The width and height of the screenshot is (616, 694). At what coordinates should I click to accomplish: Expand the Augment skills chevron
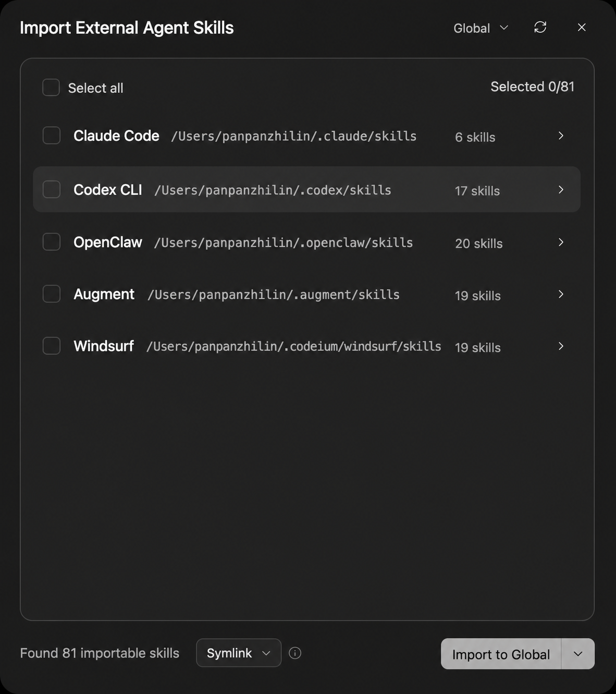click(561, 294)
